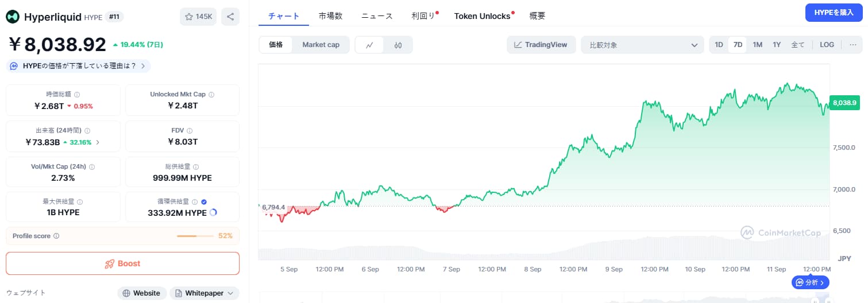Open the three-dot chart options menu
868x303 pixels.
(852, 45)
